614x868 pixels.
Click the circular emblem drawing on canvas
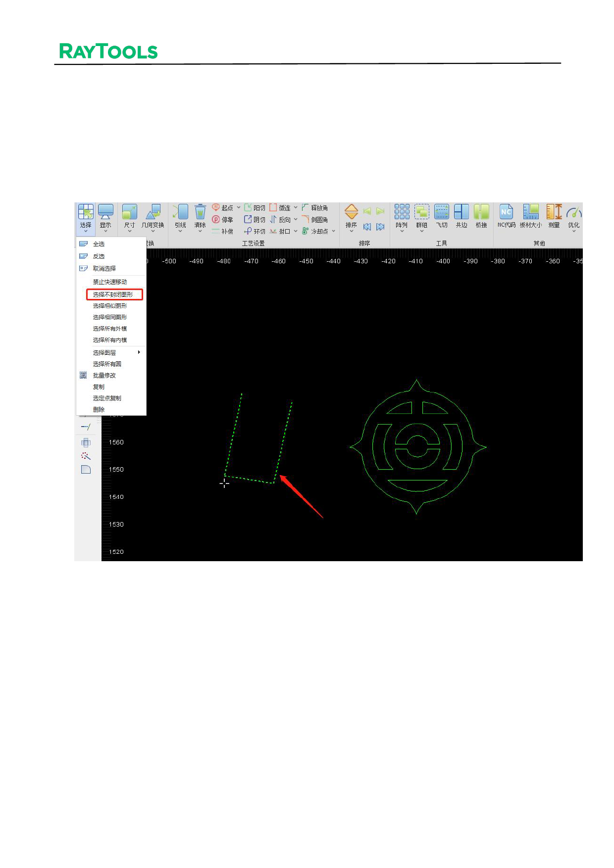click(x=417, y=447)
